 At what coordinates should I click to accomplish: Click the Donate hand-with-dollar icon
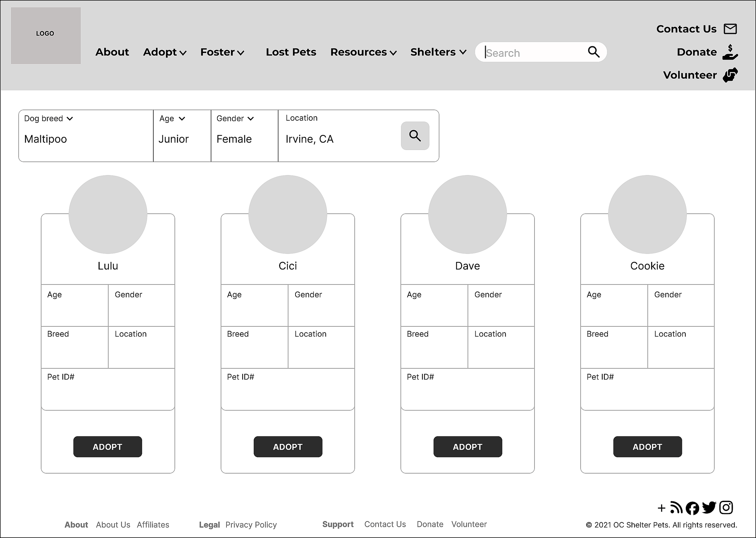click(x=730, y=52)
